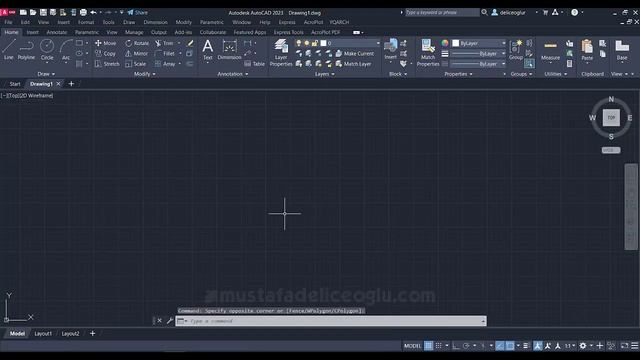
Task: Switch to the Manage ribbon tab
Action: click(134, 32)
